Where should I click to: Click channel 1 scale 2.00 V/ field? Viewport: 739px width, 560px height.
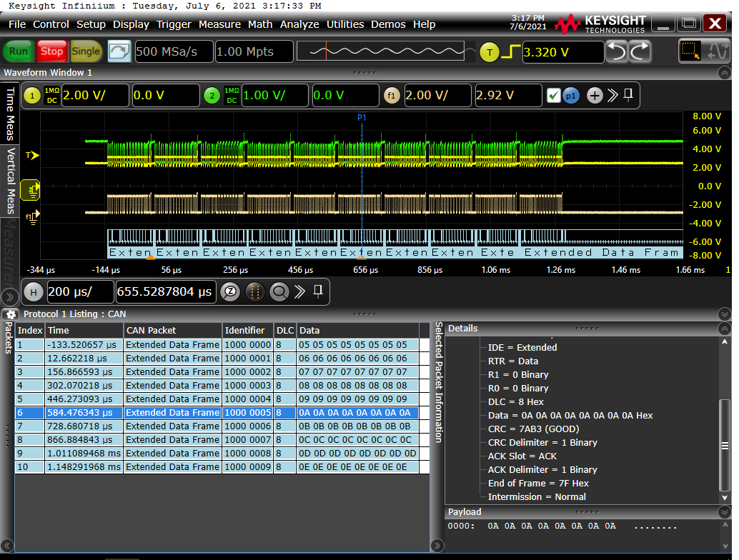(x=95, y=96)
